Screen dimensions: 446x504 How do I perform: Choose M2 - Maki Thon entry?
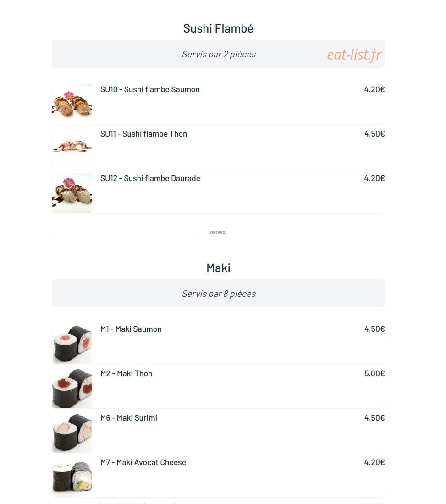click(127, 373)
